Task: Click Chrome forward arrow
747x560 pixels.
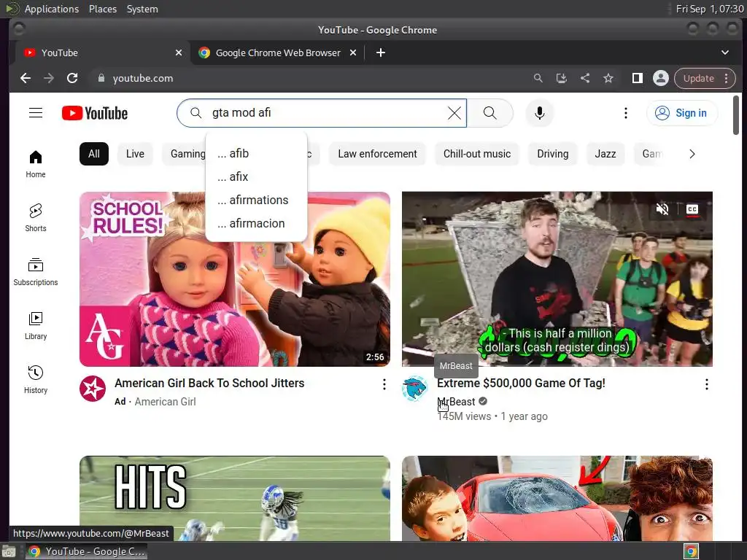Action: point(49,78)
